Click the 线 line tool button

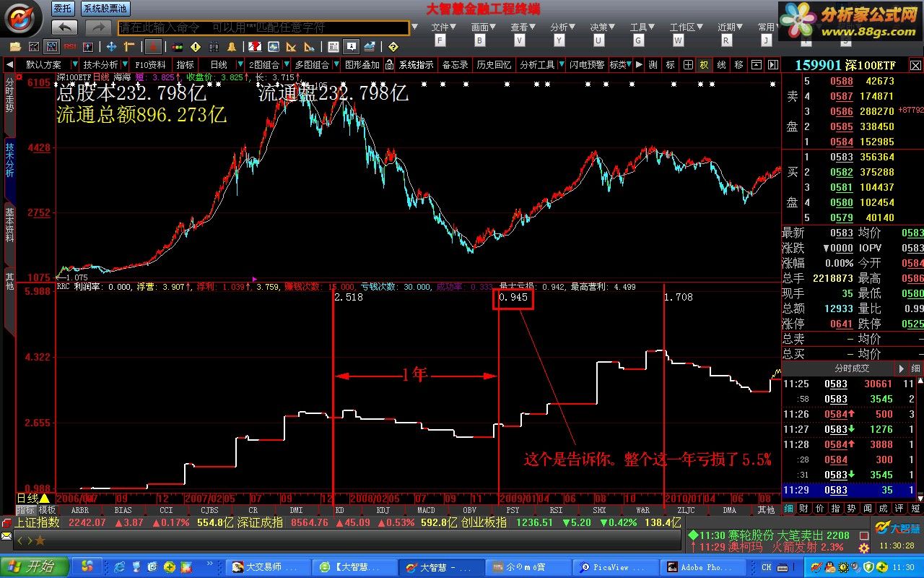721,65
